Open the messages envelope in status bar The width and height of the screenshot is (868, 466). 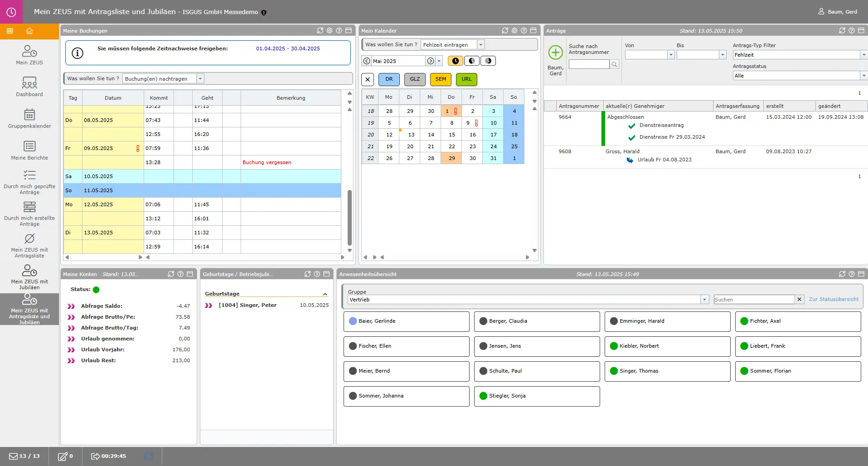pyautogui.click(x=14, y=456)
